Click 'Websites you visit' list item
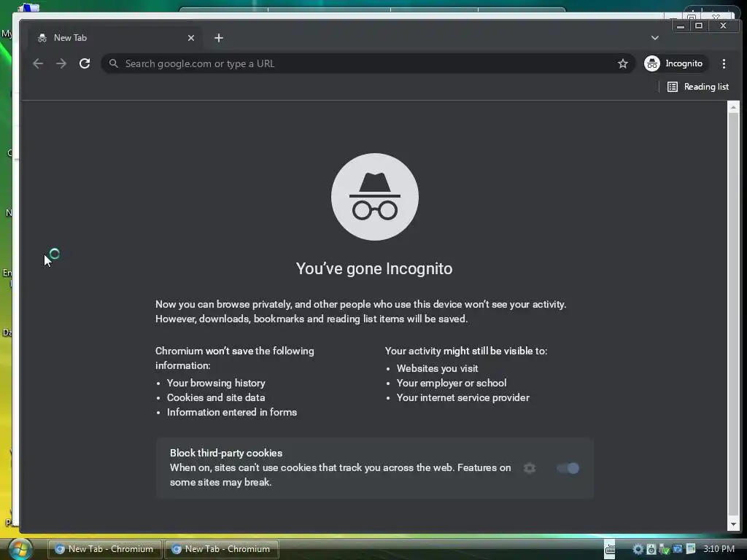Image resolution: width=747 pixels, height=560 pixels. pos(438,368)
